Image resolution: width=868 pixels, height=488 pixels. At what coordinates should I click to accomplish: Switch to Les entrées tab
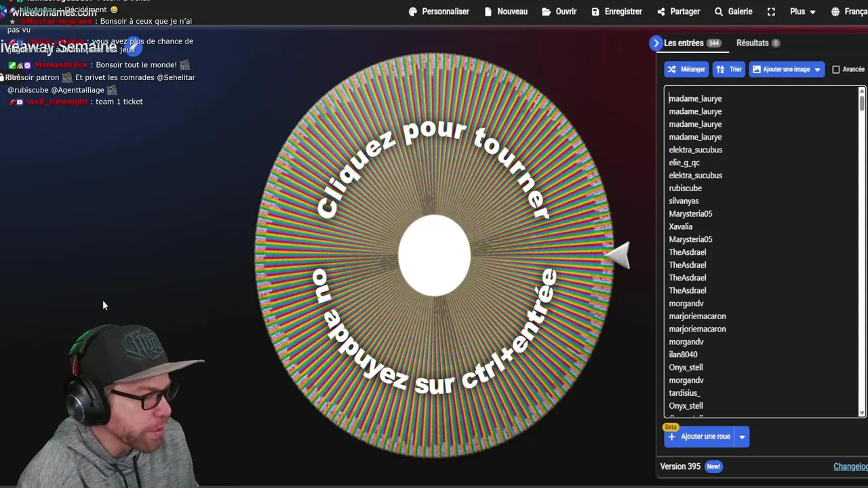coord(692,43)
